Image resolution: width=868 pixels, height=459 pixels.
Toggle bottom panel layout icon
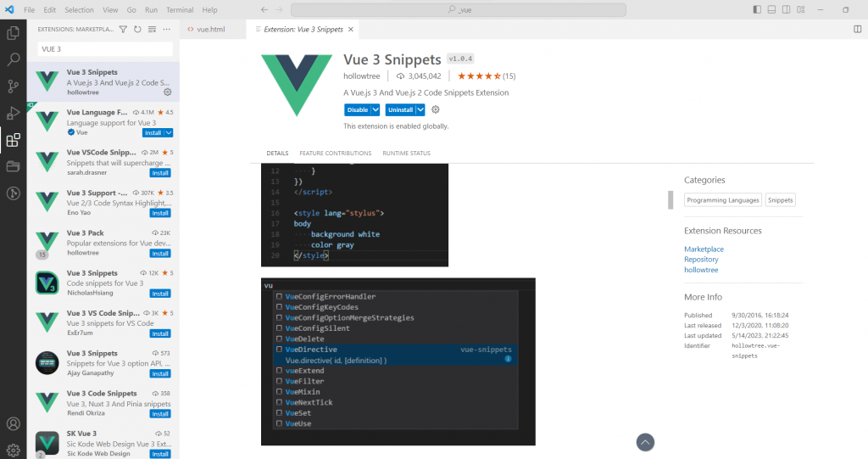coord(771,10)
